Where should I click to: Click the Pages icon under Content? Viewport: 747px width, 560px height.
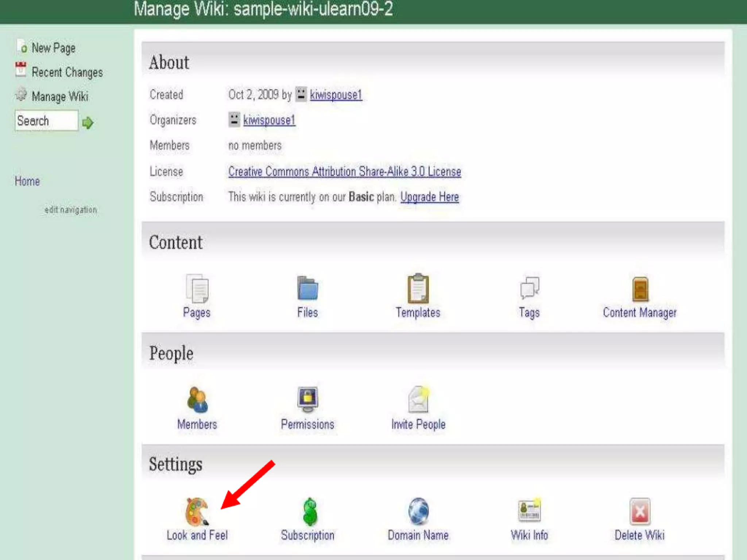197,288
